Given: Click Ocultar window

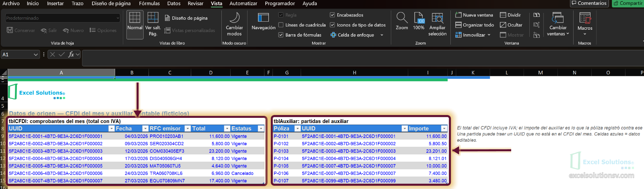Looking at the screenshot, I should point(511,25).
